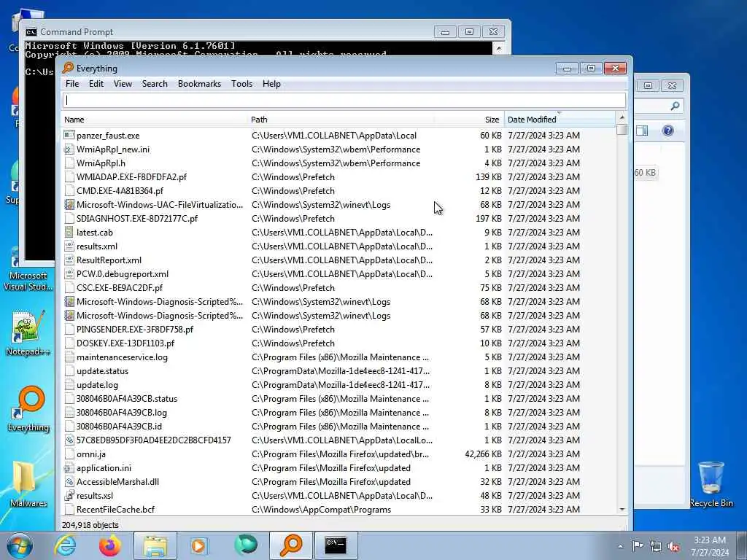The height and width of the screenshot is (560, 747).
Task: Open the Tools menu in Everything
Action: point(241,84)
